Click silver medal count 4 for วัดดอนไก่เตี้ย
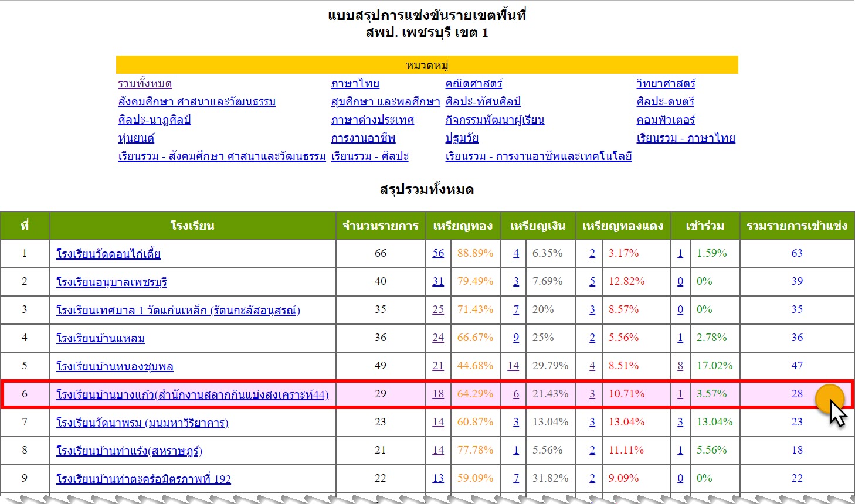The width and height of the screenshot is (855, 504). tap(516, 253)
